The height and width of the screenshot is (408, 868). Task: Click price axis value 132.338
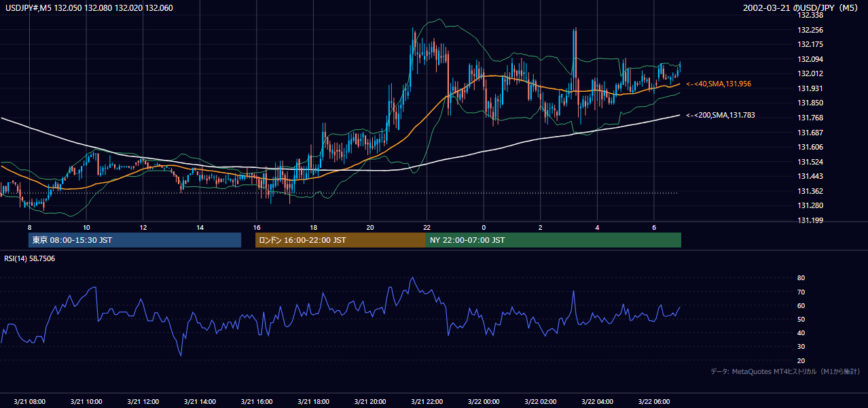pyautogui.click(x=810, y=15)
